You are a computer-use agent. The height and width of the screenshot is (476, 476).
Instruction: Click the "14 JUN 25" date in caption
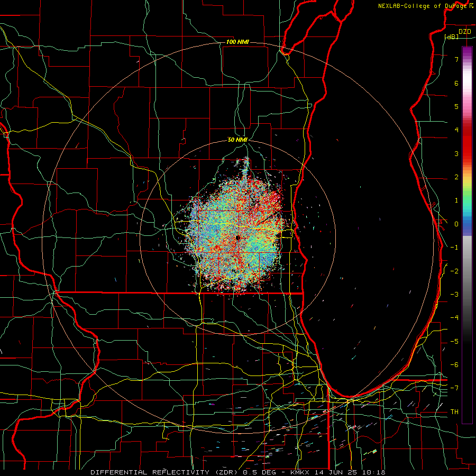point(336,472)
